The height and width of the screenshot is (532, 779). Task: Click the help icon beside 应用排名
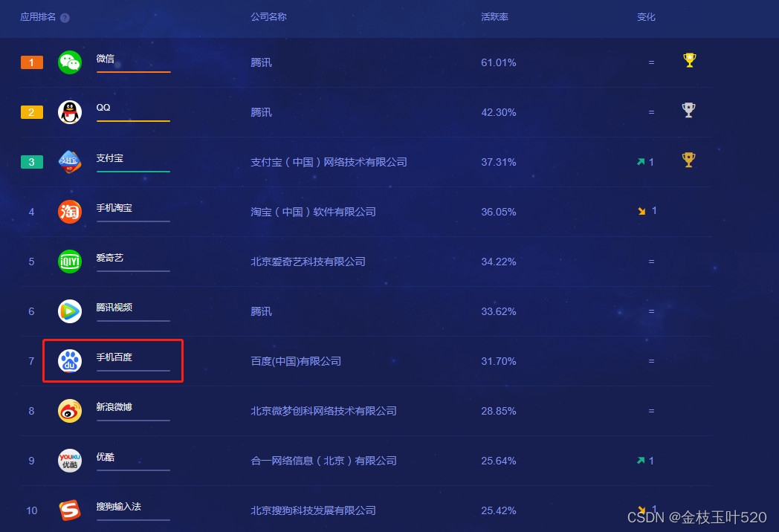click(65, 18)
